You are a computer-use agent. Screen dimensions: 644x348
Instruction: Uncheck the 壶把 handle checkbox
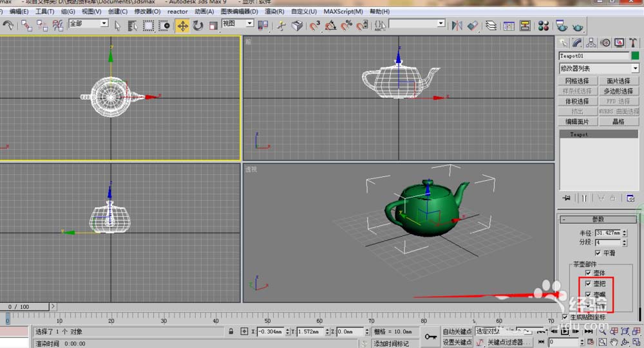pyautogui.click(x=588, y=284)
